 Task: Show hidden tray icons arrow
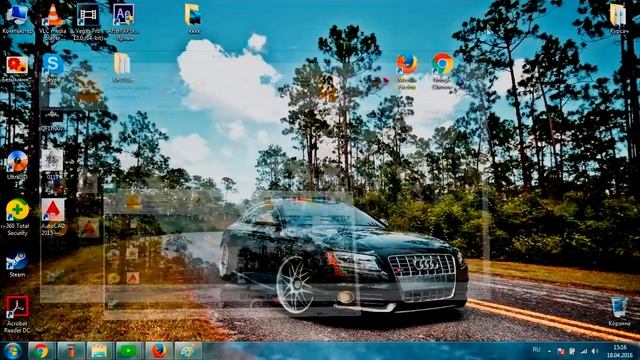tap(549, 351)
